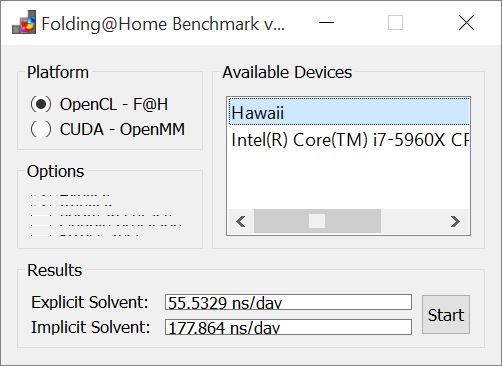Click the Explicit Solvent result field
The height and width of the screenshot is (366, 502).
tap(288, 302)
